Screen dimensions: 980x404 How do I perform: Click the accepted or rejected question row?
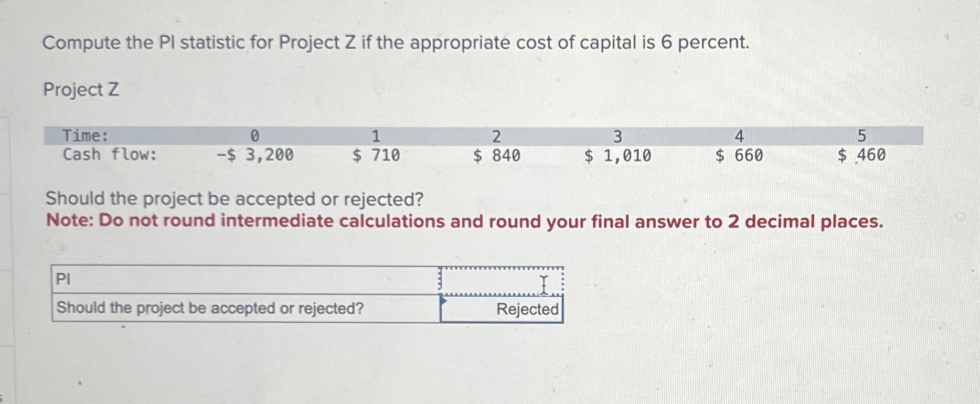(209, 309)
